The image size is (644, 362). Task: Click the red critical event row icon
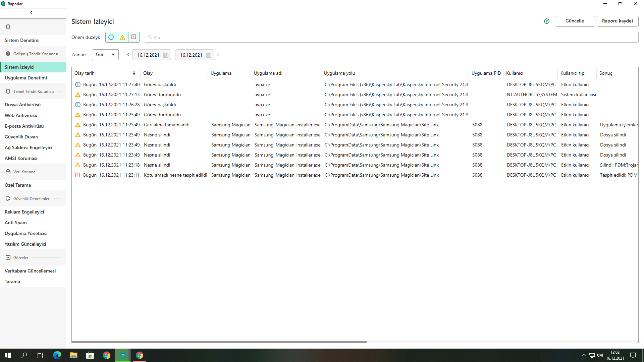[78, 175]
